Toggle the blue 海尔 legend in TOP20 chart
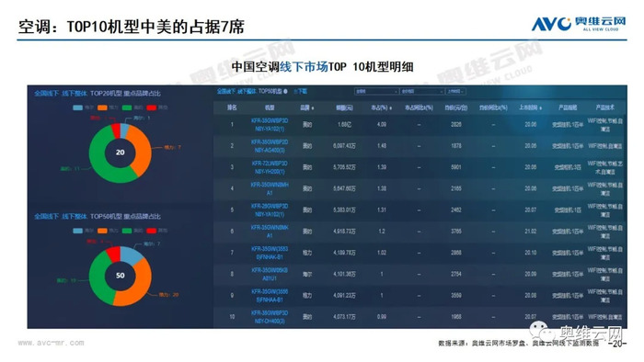 click(83, 107)
